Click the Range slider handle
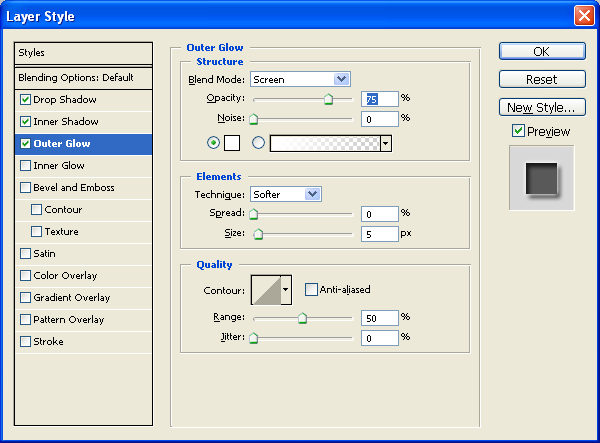Screen dimensions: 600x443 [302, 318]
